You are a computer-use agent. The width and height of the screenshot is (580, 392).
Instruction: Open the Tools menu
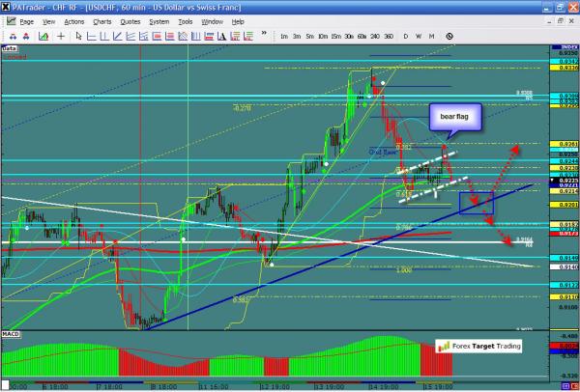[x=186, y=22]
